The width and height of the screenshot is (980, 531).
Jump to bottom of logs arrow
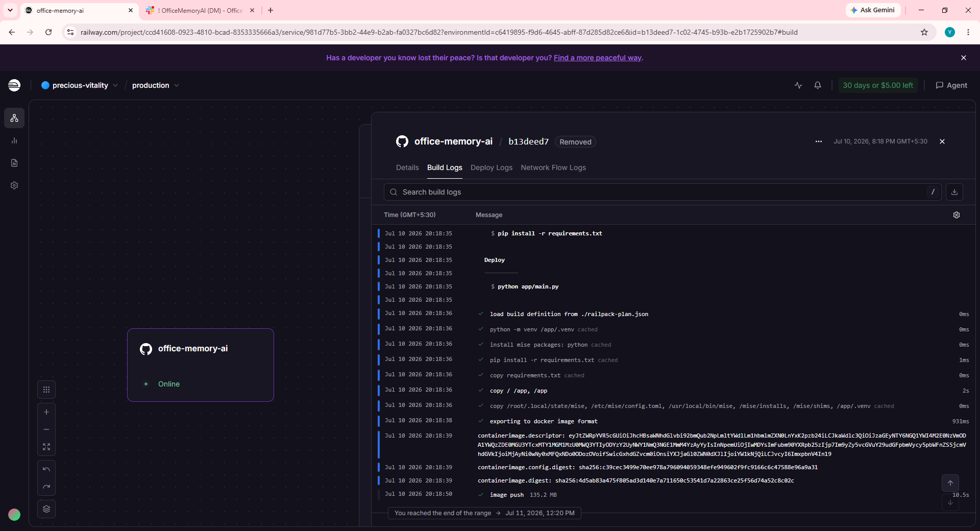coord(950,502)
